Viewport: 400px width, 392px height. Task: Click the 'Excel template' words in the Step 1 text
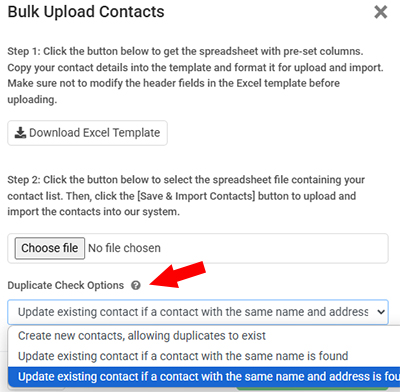(x=271, y=83)
